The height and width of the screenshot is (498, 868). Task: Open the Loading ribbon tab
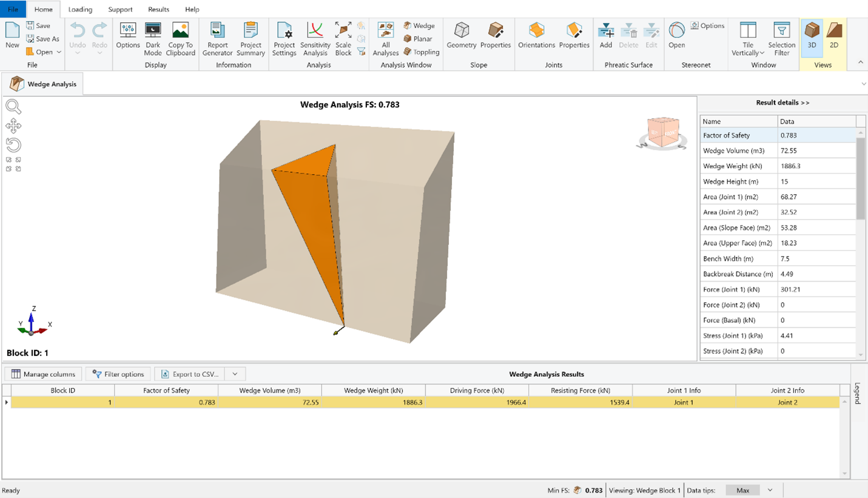point(80,10)
